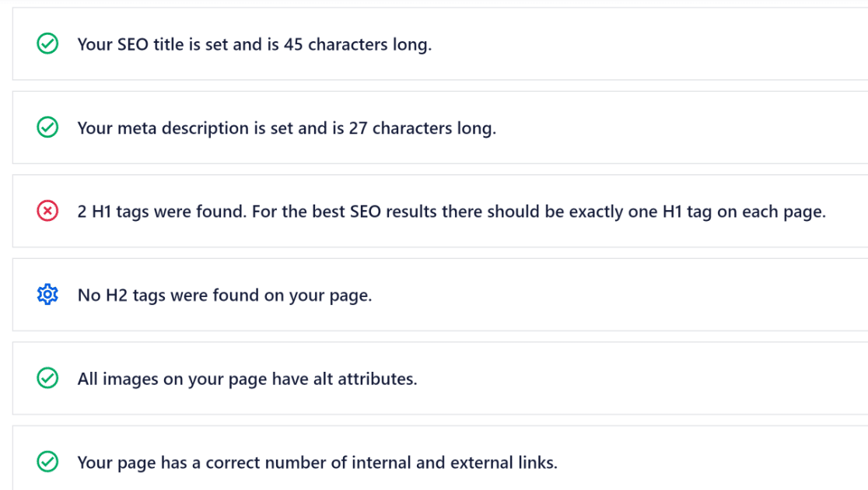Screen dimensions: 868x490
Task: Click the blue gear icon for H2 tags
Action: coord(47,295)
